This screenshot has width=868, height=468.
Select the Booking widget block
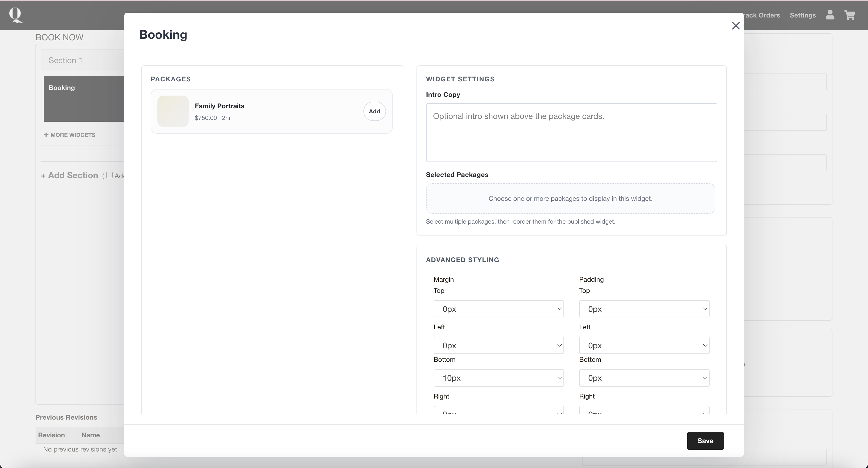point(84,99)
